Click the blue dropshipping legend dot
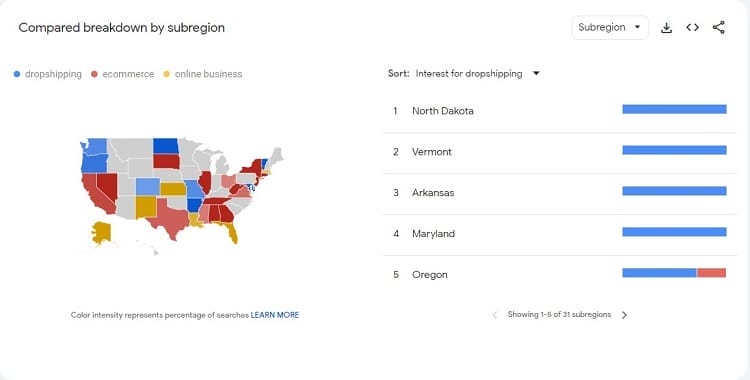750x380 pixels. click(17, 74)
